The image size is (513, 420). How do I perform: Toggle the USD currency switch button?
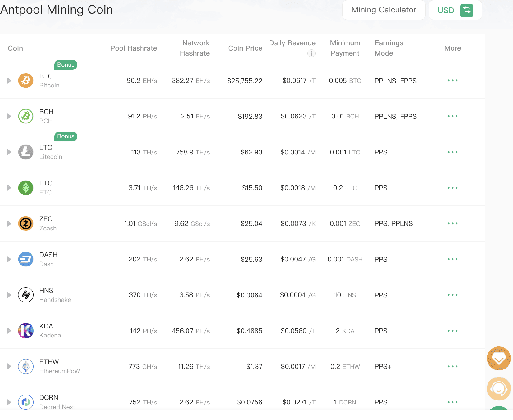pyautogui.click(x=466, y=10)
